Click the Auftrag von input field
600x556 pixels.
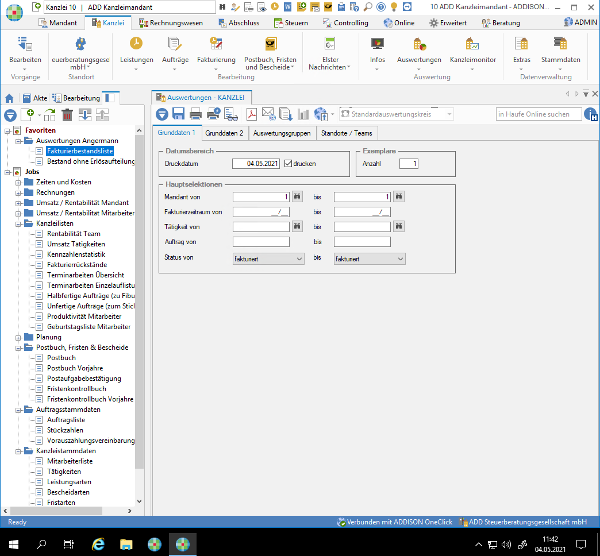(x=261, y=241)
